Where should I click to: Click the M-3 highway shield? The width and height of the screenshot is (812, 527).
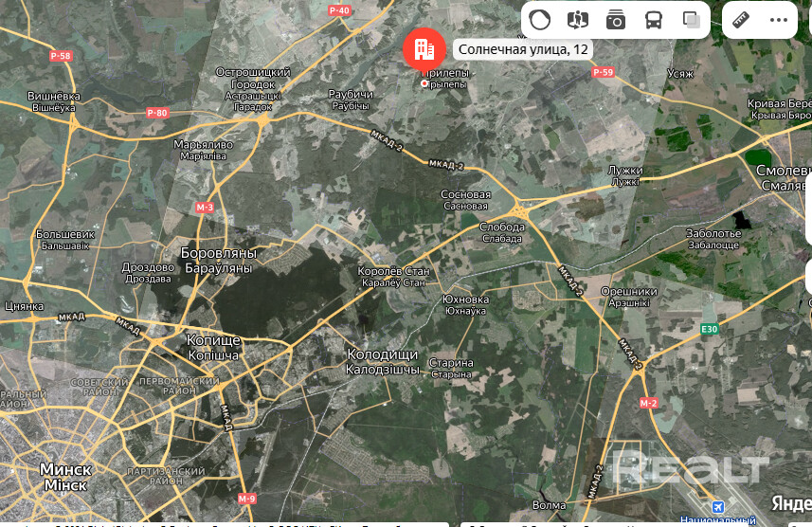pos(205,207)
